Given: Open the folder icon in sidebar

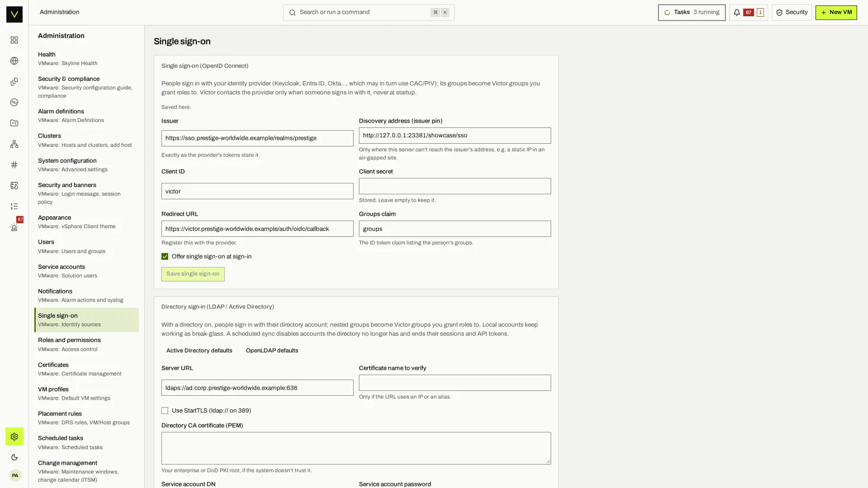Looking at the screenshot, I should click(x=14, y=123).
